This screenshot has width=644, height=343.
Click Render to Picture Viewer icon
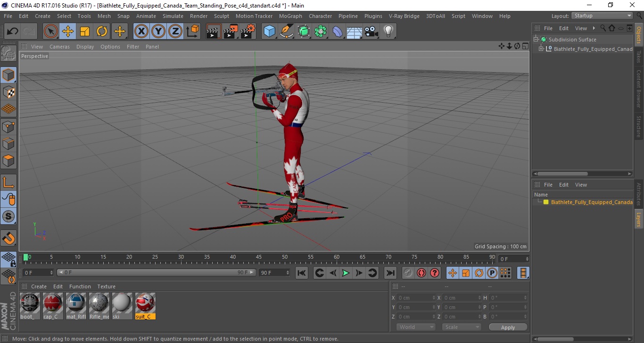231,32
